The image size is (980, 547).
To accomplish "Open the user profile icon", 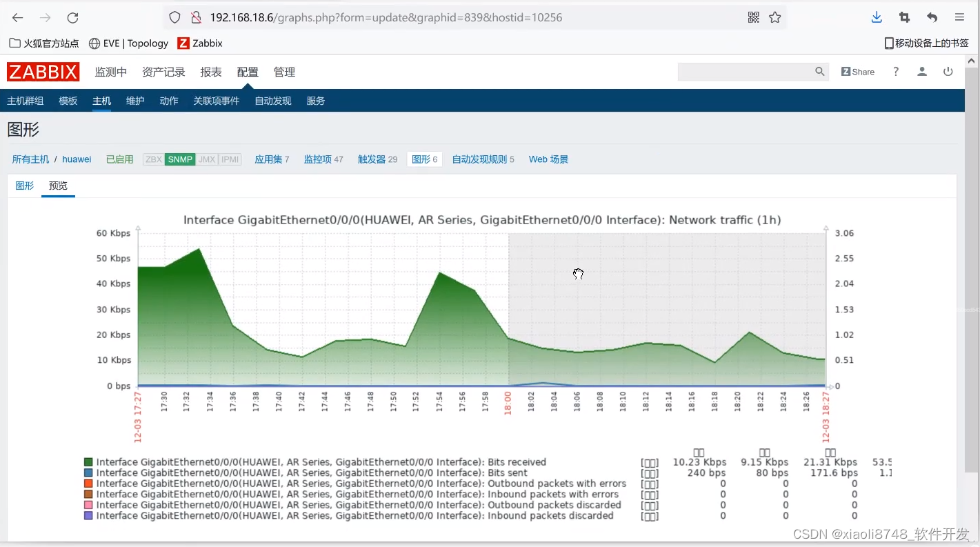I will (x=922, y=72).
